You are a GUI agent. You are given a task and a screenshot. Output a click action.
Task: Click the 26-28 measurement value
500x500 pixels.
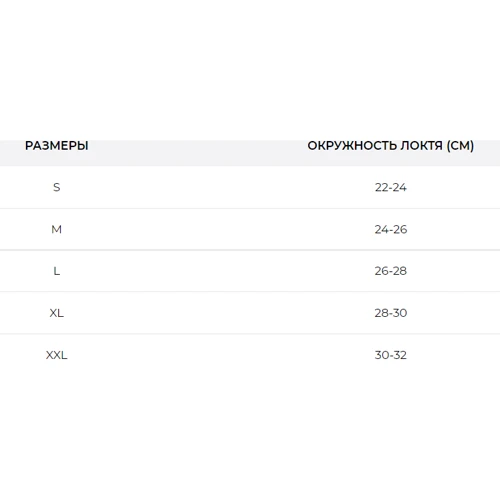391,271
